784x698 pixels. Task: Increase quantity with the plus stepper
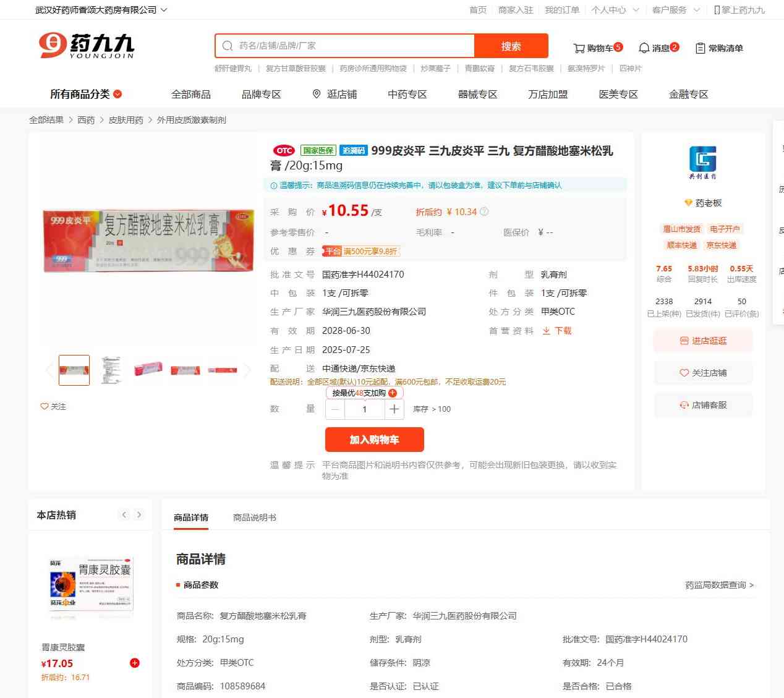[x=394, y=409]
